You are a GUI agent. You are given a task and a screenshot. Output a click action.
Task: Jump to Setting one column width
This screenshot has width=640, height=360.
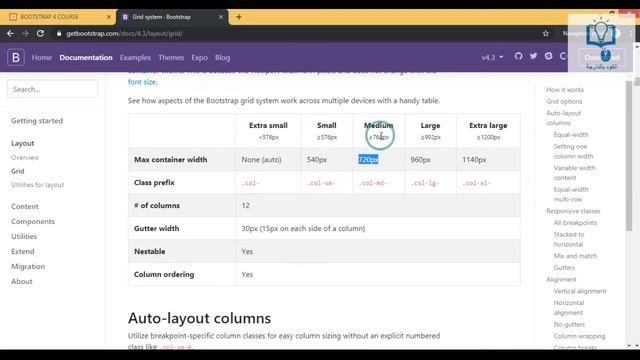pyautogui.click(x=573, y=151)
